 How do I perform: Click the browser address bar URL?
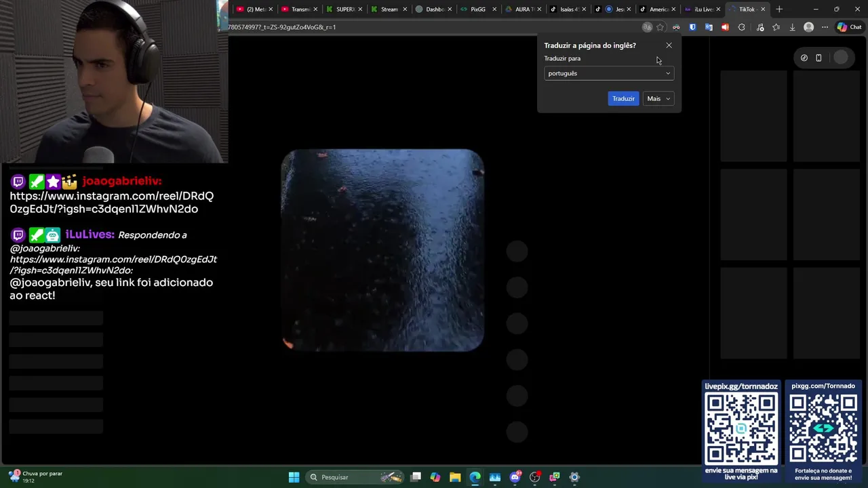(282, 27)
